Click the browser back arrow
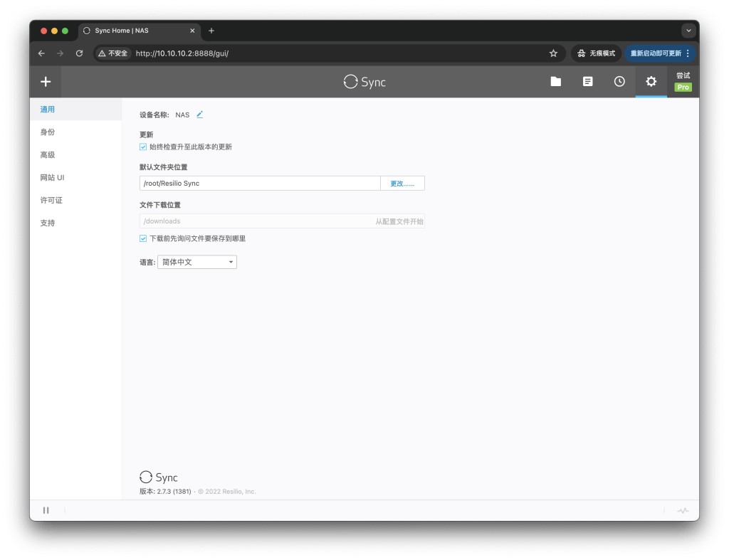This screenshot has width=729, height=560. (x=41, y=53)
